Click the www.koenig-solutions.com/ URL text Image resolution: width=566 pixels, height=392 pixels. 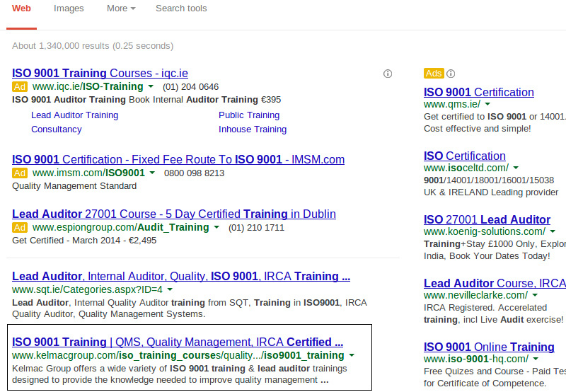(485, 231)
